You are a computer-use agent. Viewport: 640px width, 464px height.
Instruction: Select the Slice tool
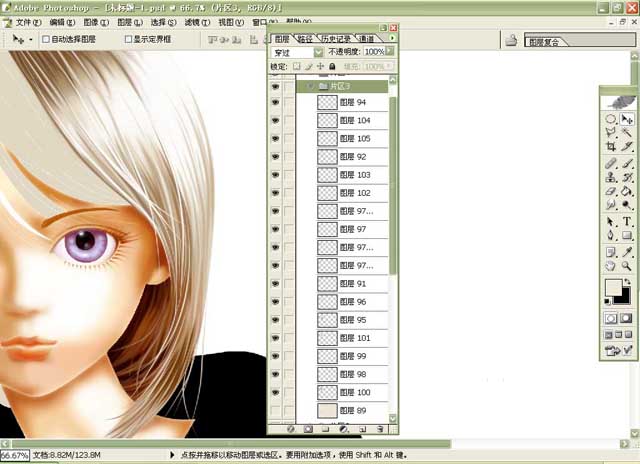(627, 146)
